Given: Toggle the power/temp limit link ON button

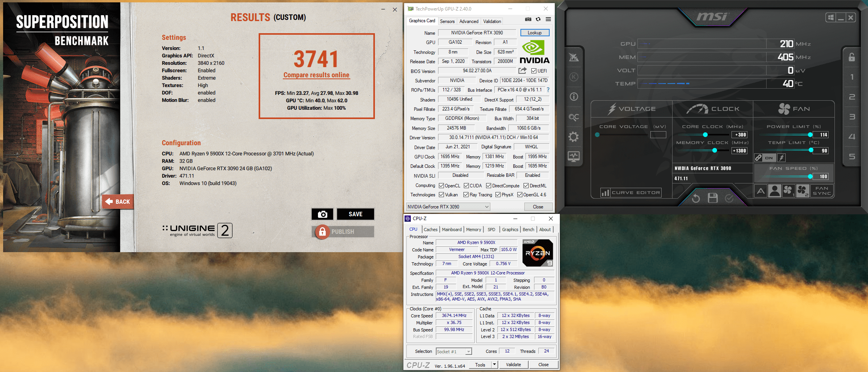Looking at the screenshot, I should tap(769, 158).
